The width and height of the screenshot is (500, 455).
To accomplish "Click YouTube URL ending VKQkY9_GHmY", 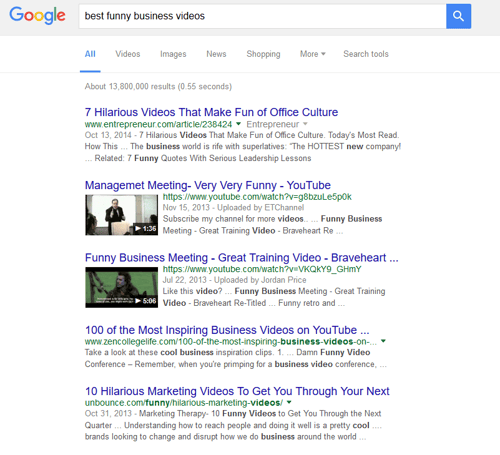I will (x=262, y=269).
